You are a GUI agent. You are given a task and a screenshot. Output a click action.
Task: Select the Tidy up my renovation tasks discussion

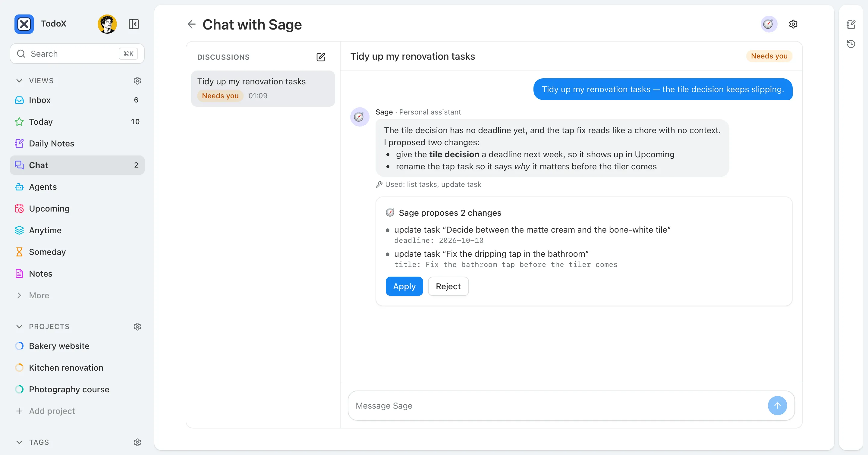coord(263,89)
